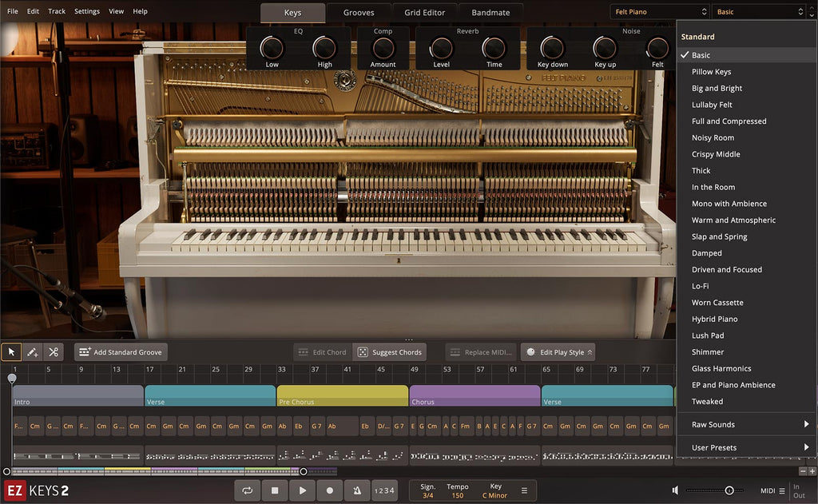Adjust the Noise Felt knob
The width and height of the screenshot is (818, 504).
pyautogui.click(x=658, y=49)
